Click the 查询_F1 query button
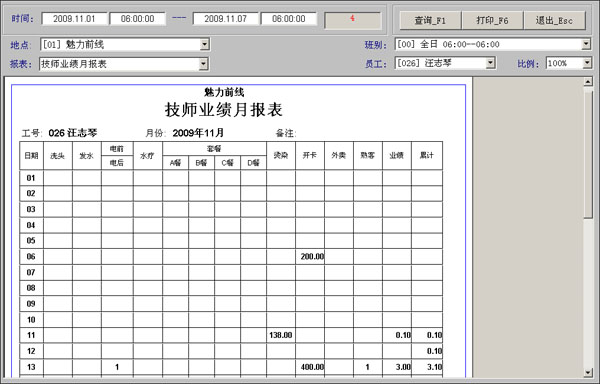600x384 pixels. pyautogui.click(x=430, y=20)
